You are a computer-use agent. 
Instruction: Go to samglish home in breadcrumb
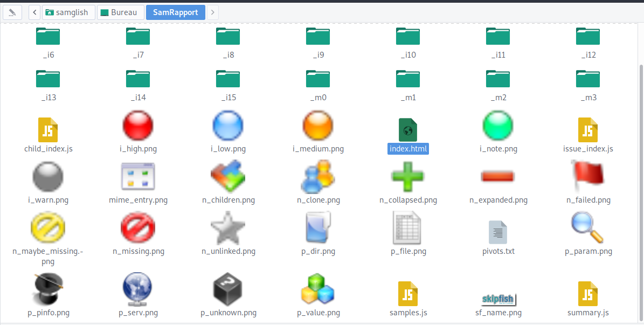point(68,12)
